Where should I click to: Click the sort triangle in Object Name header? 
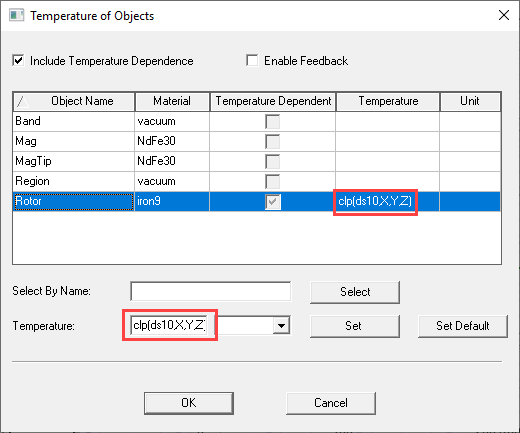[x=23, y=101]
